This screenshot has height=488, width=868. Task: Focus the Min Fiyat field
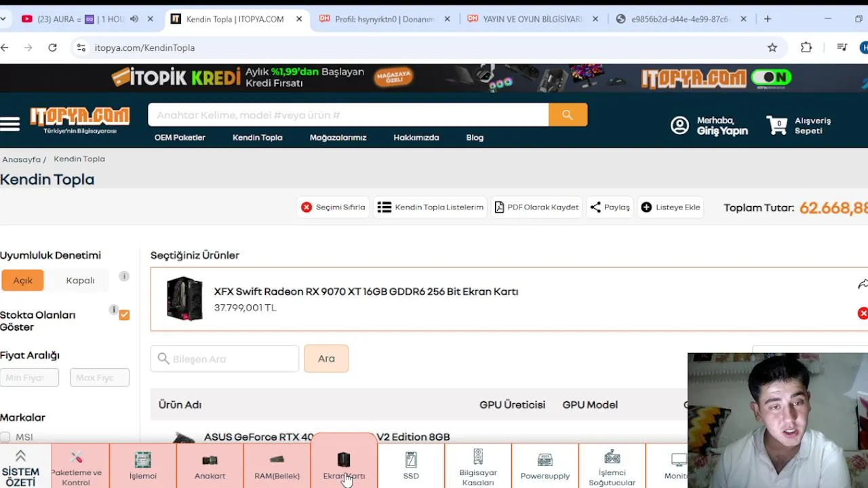click(29, 378)
